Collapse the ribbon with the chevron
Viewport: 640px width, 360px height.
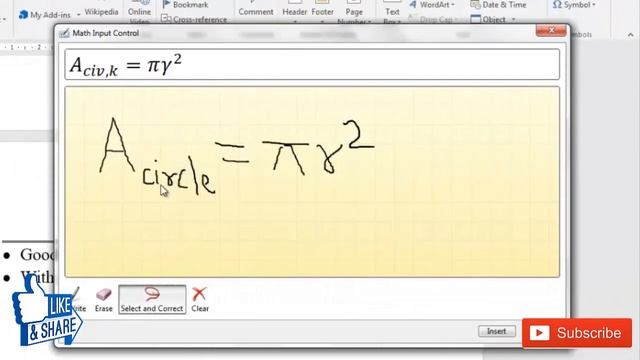(631, 35)
